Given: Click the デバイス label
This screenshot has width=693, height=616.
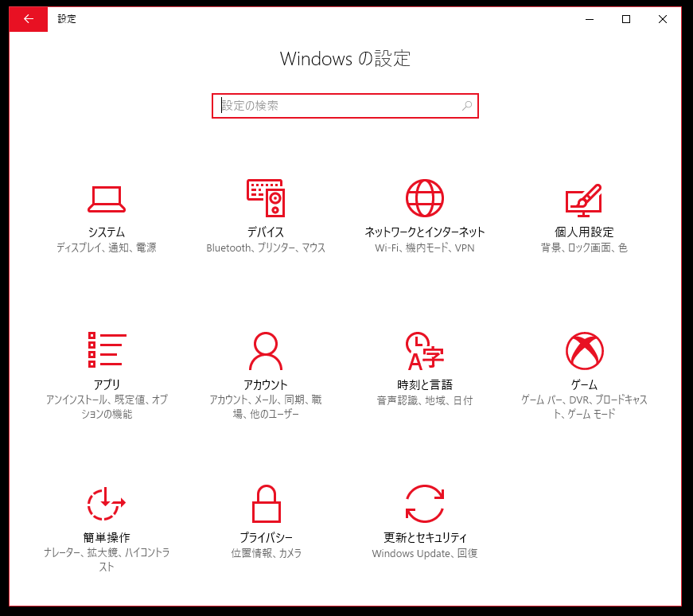Looking at the screenshot, I should (266, 232).
